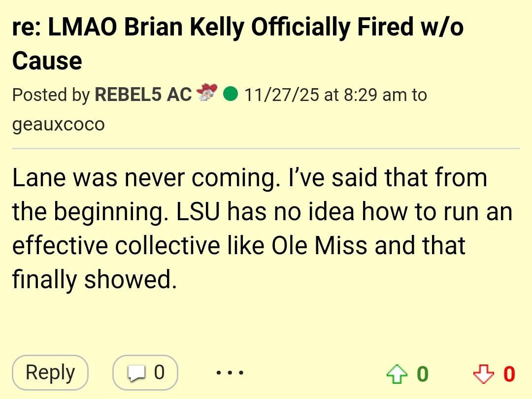Click the divider line under post header
532x399 pixels.
pyautogui.click(x=266, y=148)
